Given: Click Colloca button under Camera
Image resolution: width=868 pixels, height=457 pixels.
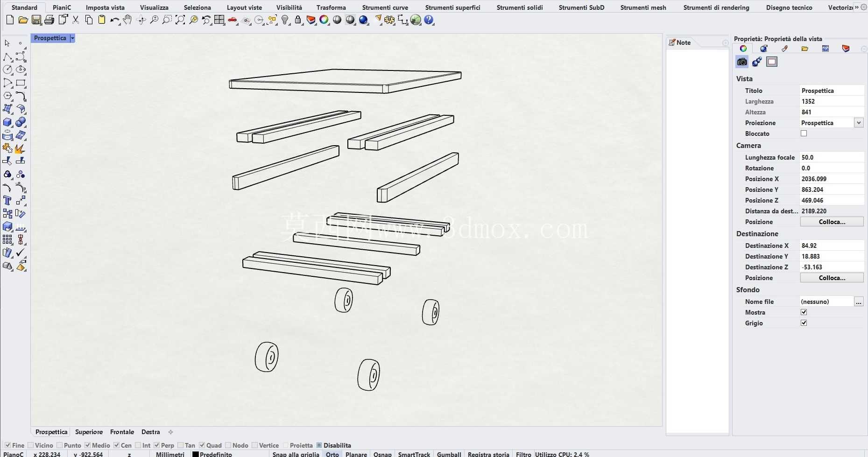Looking at the screenshot, I should [x=832, y=222].
